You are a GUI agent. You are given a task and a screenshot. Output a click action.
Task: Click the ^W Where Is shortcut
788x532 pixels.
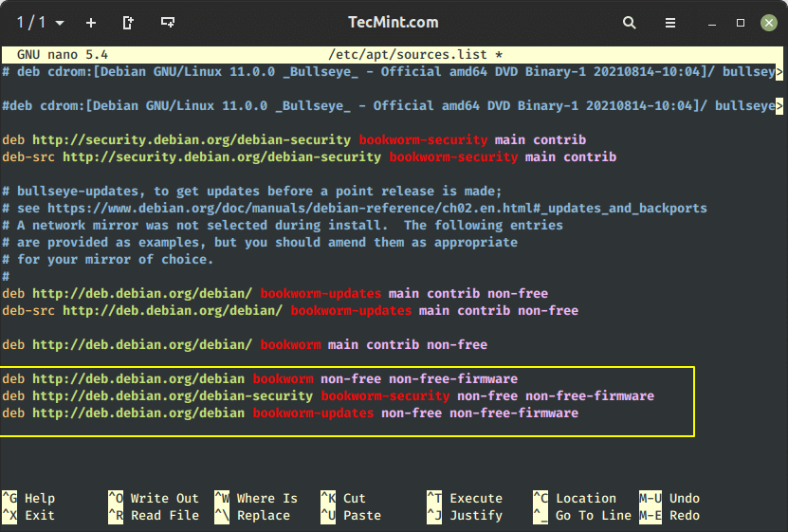(x=256, y=499)
